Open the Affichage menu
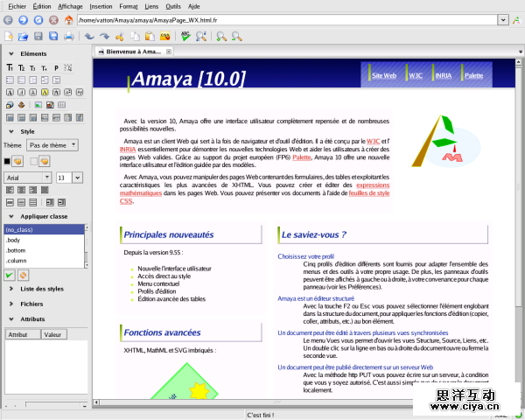Viewport: 525px width, 420px height. 70,6
